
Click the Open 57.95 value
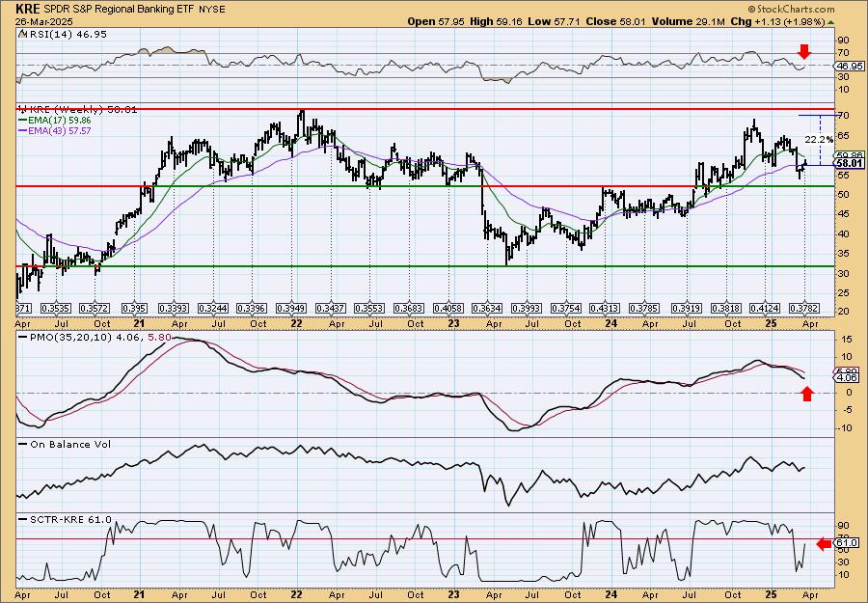[x=437, y=21]
